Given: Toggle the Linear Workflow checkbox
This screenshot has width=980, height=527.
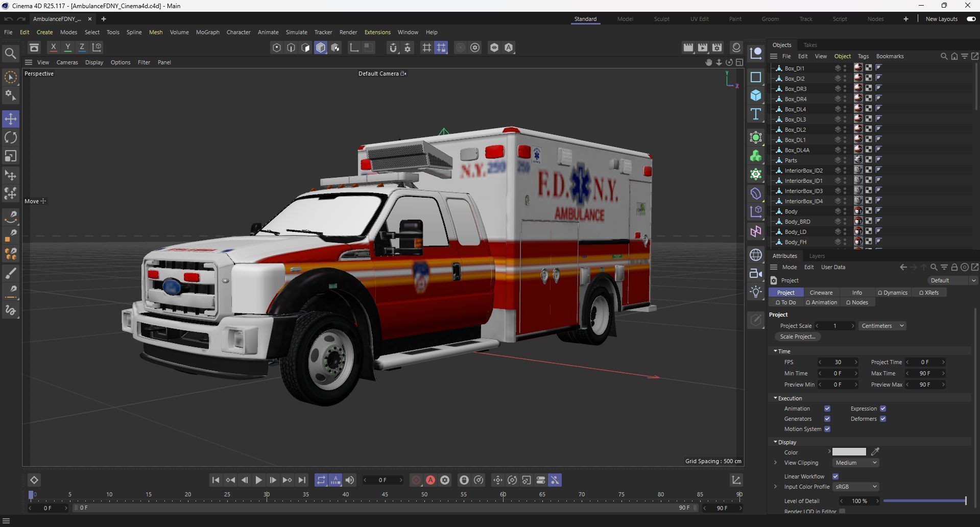Looking at the screenshot, I should pos(835,476).
